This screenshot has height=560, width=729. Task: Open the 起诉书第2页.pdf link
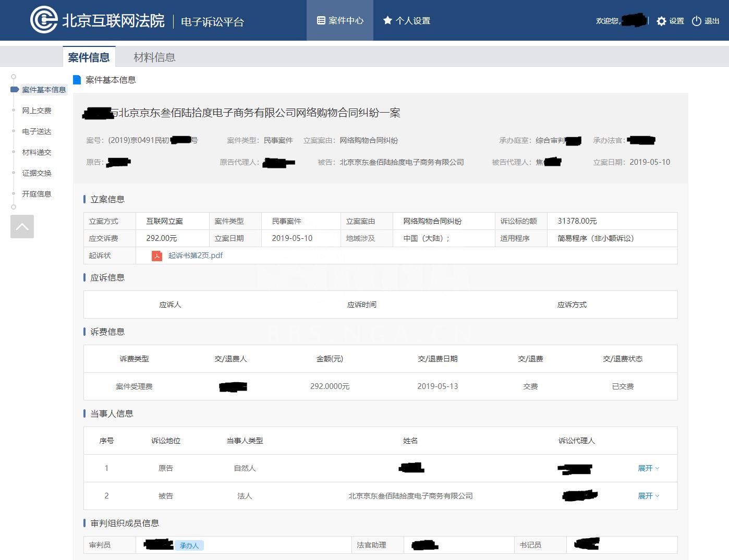(195, 255)
